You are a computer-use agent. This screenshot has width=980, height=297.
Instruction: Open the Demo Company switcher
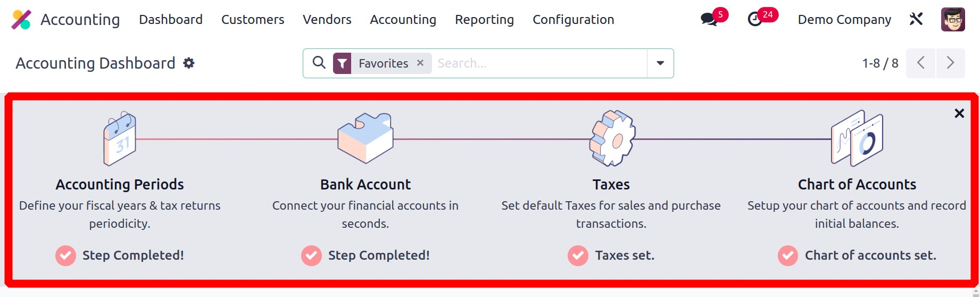coord(844,20)
